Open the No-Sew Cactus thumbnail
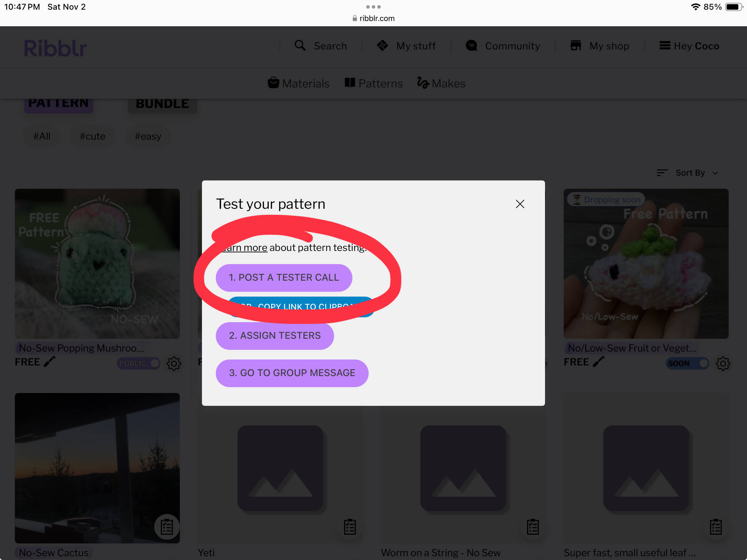This screenshot has height=560, width=747. pos(97,468)
